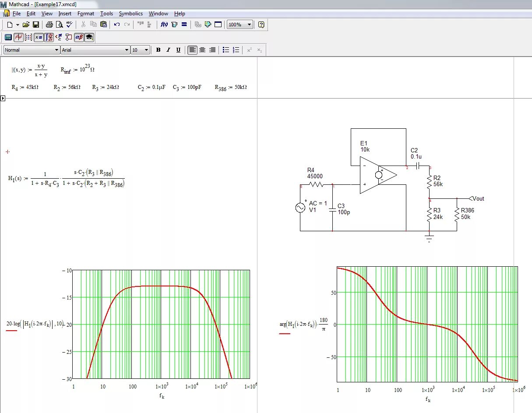This screenshot has width=532, height=413.
Task: Open the Format menu
Action: click(x=86, y=14)
